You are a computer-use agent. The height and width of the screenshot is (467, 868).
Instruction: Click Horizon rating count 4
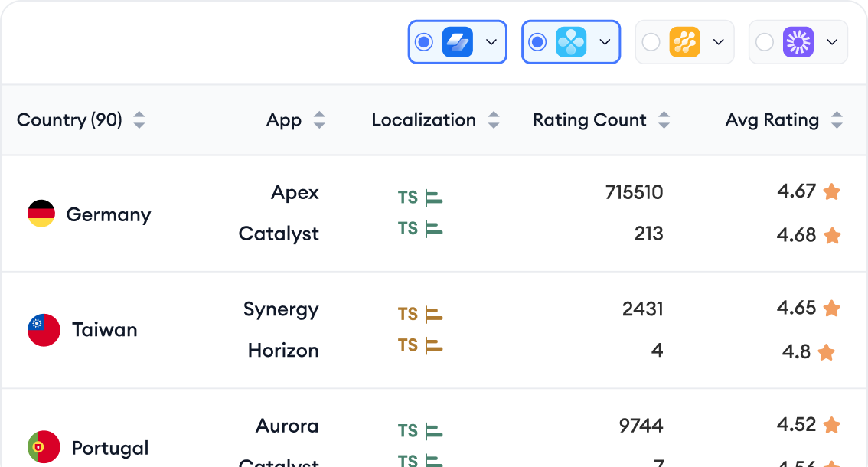pos(657,350)
